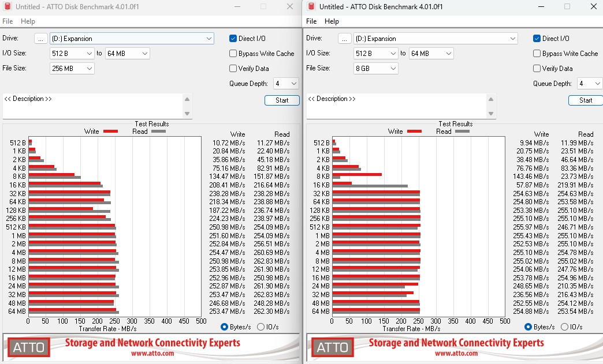Click 57.87 MB/s write value in right window
This screenshot has width=603, height=364.
(x=533, y=185)
